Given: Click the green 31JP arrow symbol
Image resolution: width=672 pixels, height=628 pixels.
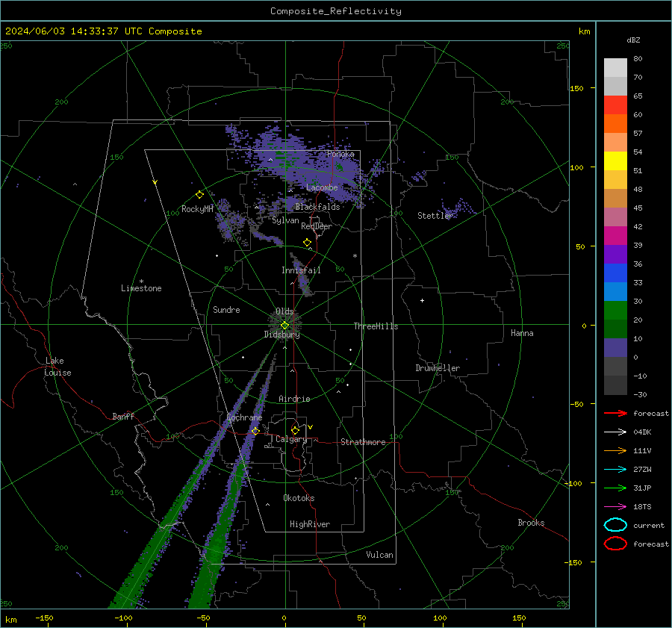Looking at the screenshot, I should pos(615,488).
